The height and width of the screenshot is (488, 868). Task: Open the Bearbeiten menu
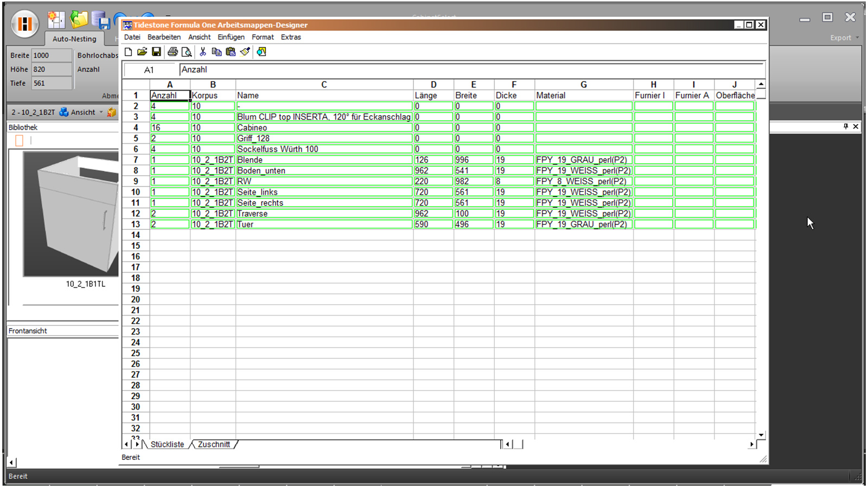[x=164, y=37]
